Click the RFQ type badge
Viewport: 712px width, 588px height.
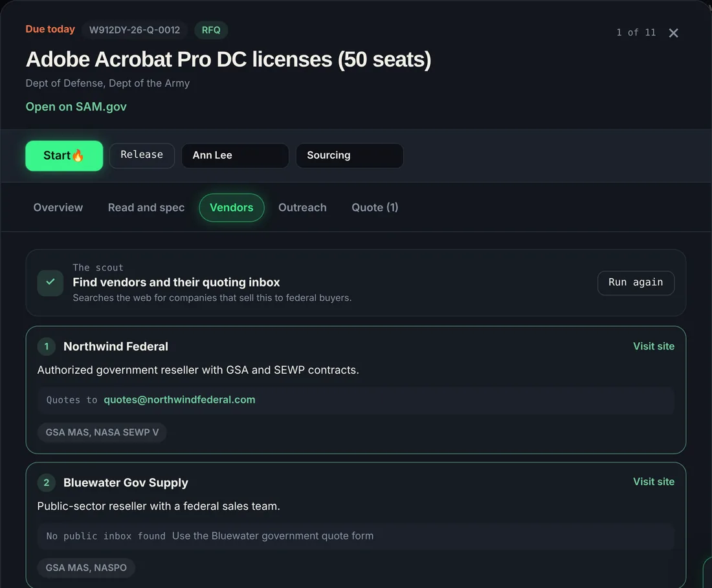[x=211, y=30]
